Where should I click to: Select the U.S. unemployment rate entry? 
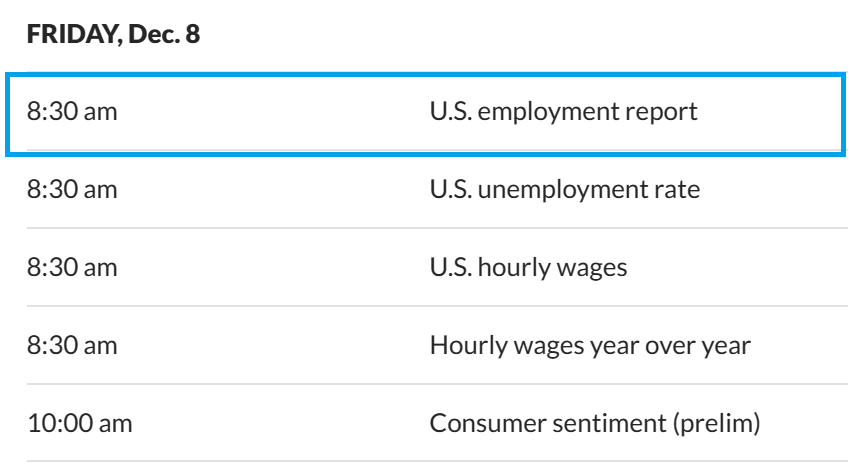564,189
